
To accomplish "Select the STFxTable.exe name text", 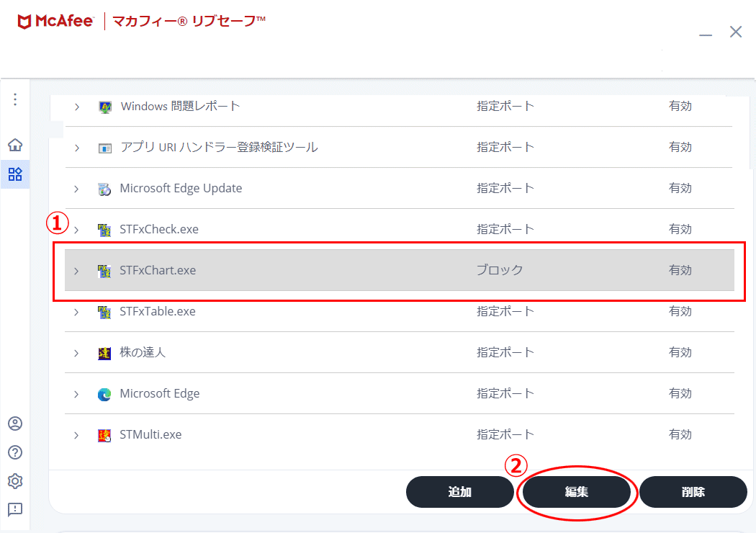I will tap(158, 311).
